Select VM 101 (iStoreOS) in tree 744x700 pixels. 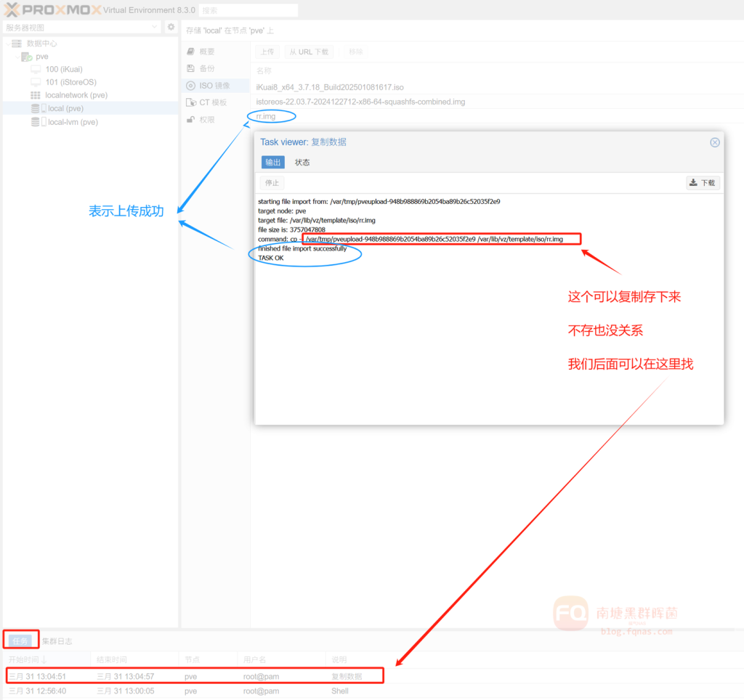pyautogui.click(x=70, y=82)
